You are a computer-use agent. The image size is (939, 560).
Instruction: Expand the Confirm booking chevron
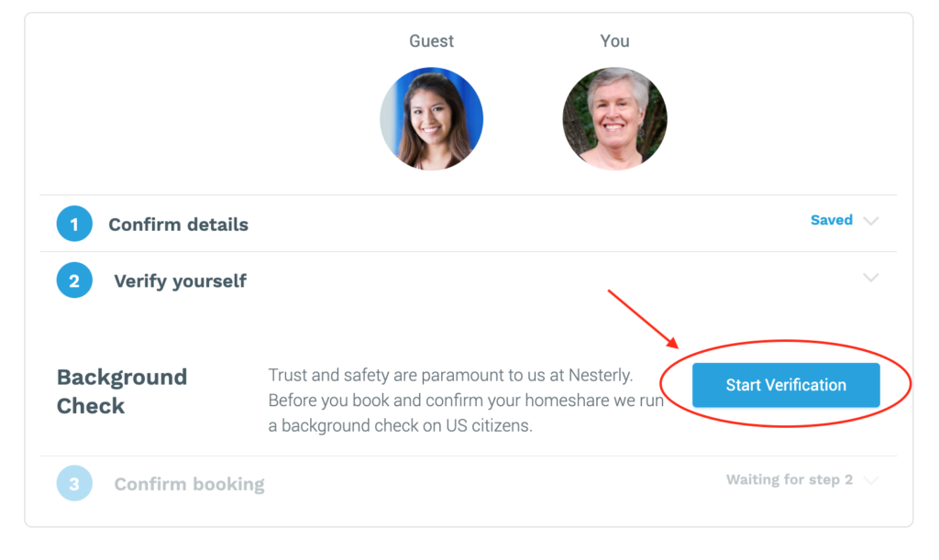[871, 480]
